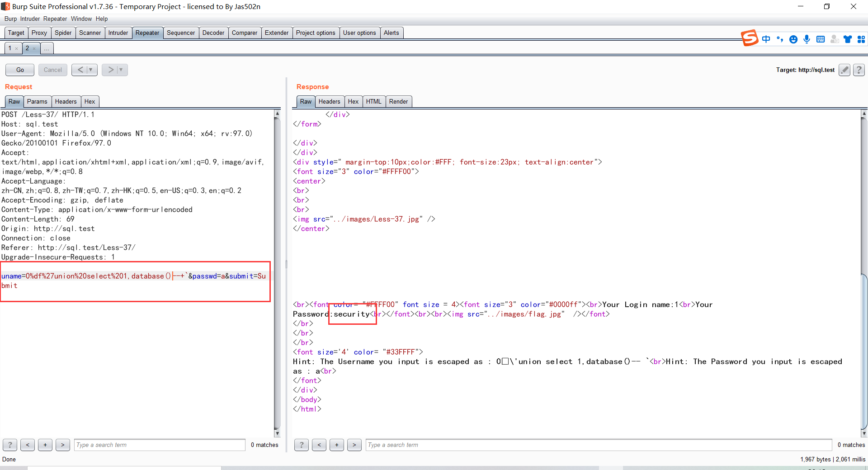Switch to the Extender tab
Screen dimensions: 868x470
(277, 33)
